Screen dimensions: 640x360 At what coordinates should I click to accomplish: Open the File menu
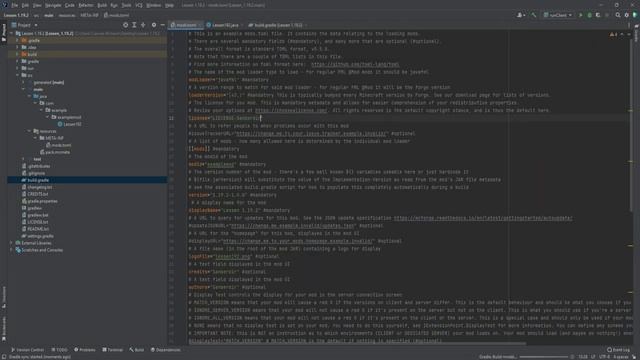coord(15,5)
